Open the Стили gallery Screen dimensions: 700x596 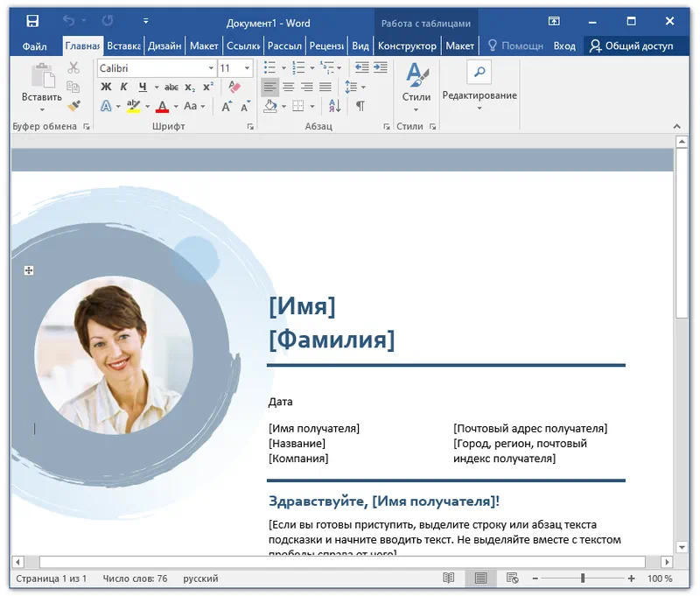(x=416, y=87)
